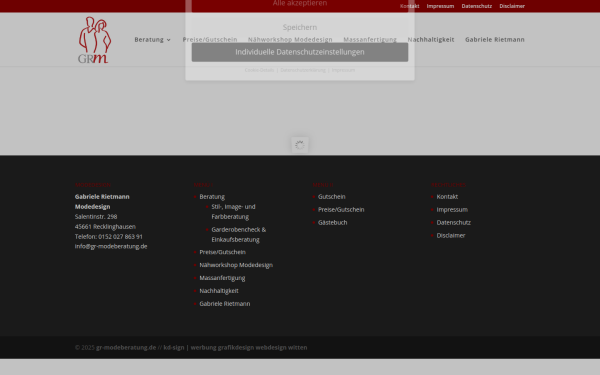Open Disclaimer under footer Rechtliches
This screenshot has width=600, height=375.
(x=451, y=235)
